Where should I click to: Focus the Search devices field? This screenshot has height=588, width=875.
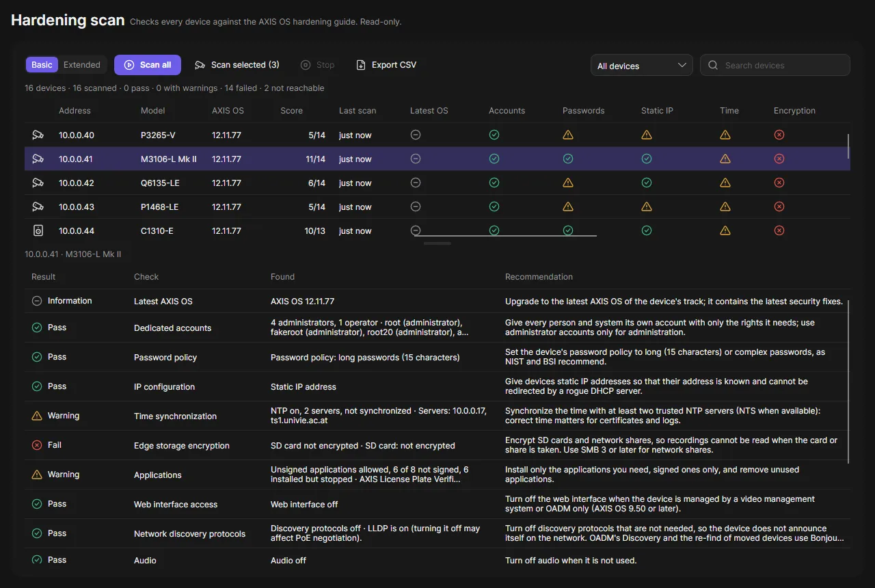[x=775, y=66]
